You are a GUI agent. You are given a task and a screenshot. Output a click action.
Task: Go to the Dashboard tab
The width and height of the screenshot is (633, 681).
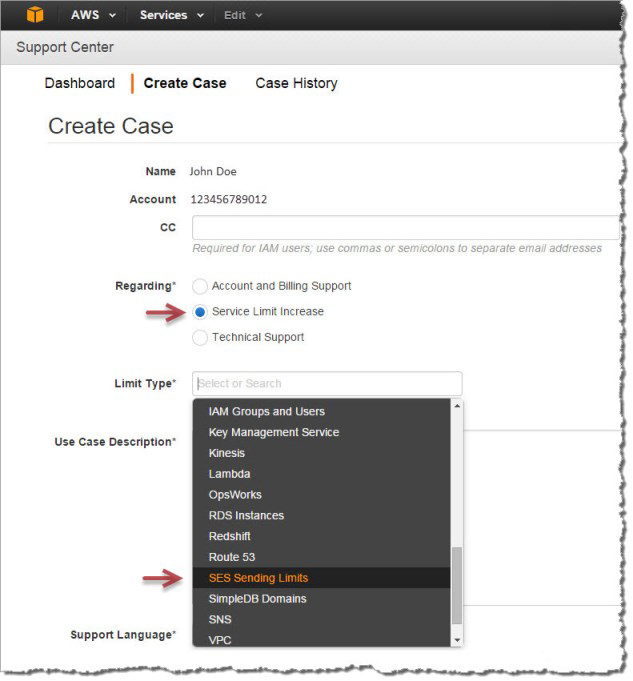pyautogui.click(x=80, y=83)
